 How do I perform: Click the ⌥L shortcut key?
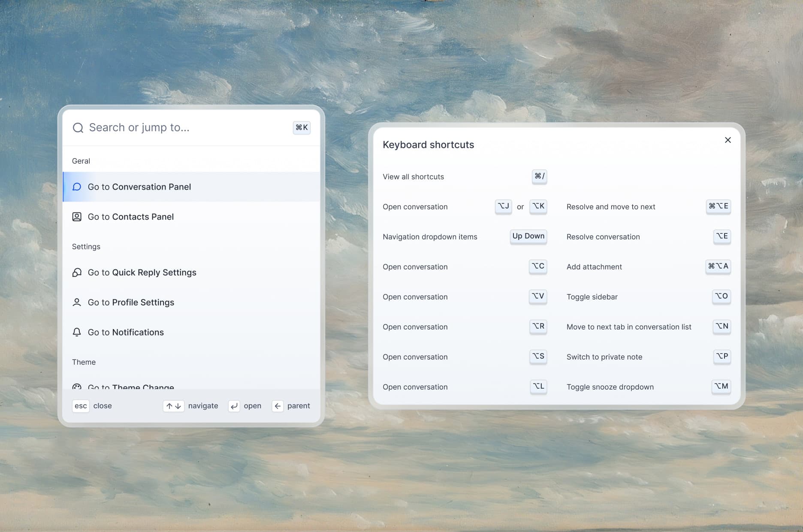538,387
